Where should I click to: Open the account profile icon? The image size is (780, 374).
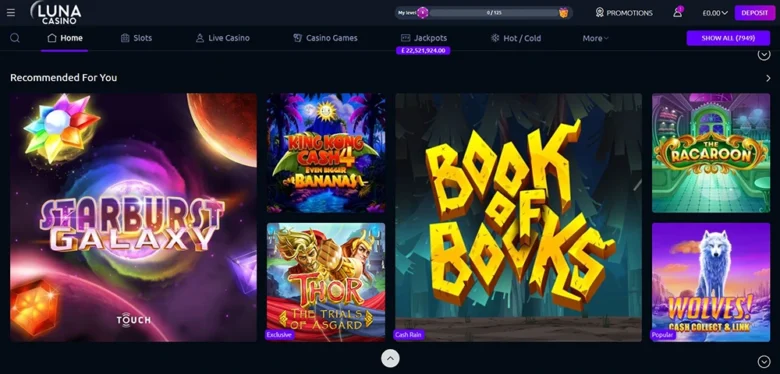pos(678,12)
